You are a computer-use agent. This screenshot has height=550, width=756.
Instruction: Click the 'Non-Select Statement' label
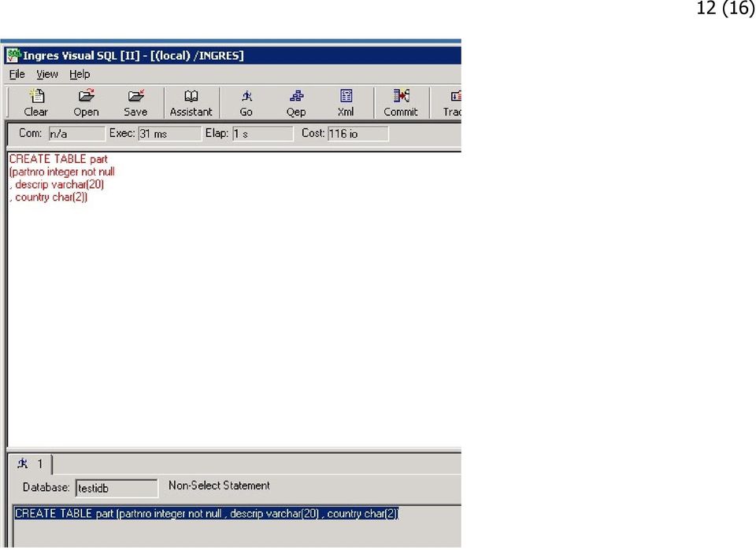click(220, 485)
